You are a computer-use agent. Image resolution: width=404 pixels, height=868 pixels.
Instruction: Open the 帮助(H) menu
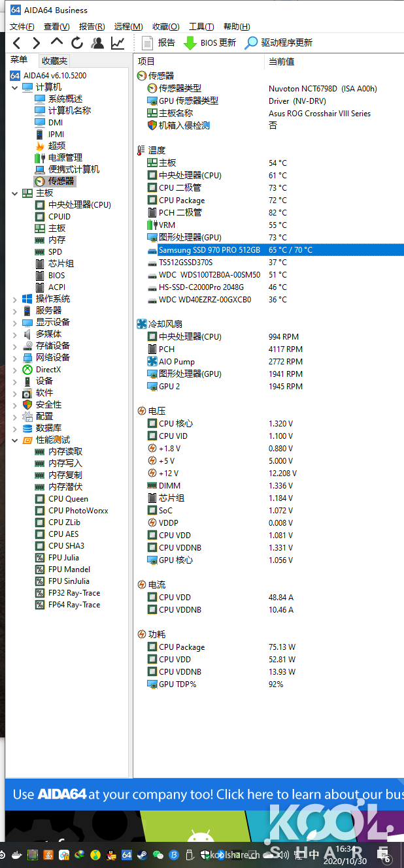pyautogui.click(x=237, y=27)
